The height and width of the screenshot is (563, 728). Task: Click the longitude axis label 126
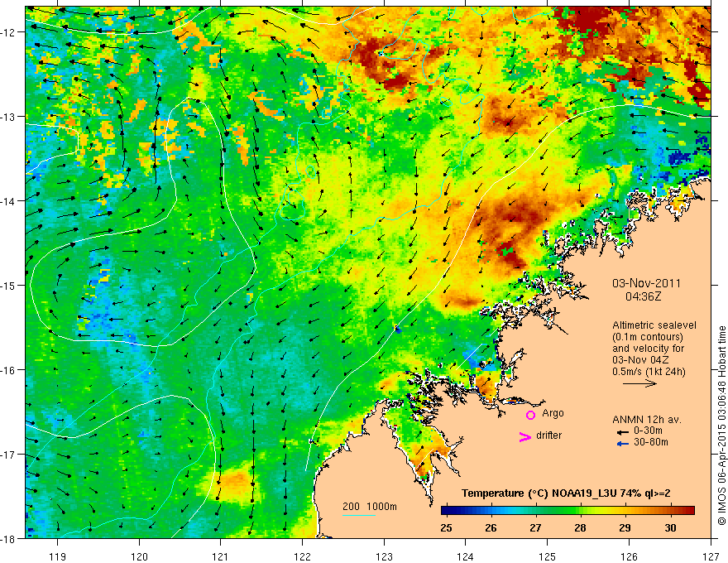click(x=629, y=556)
